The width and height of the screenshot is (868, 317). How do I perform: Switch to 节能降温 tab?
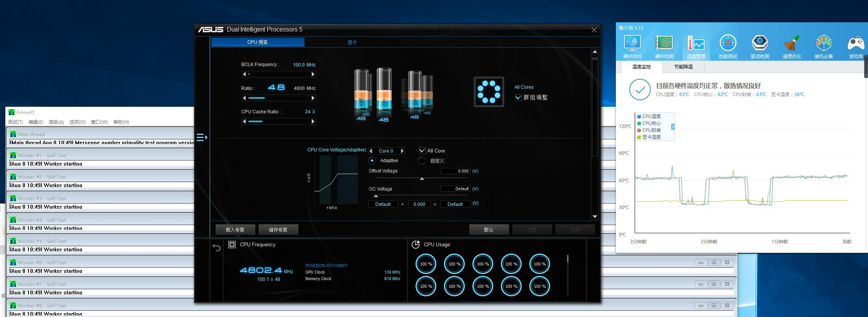click(x=683, y=67)
